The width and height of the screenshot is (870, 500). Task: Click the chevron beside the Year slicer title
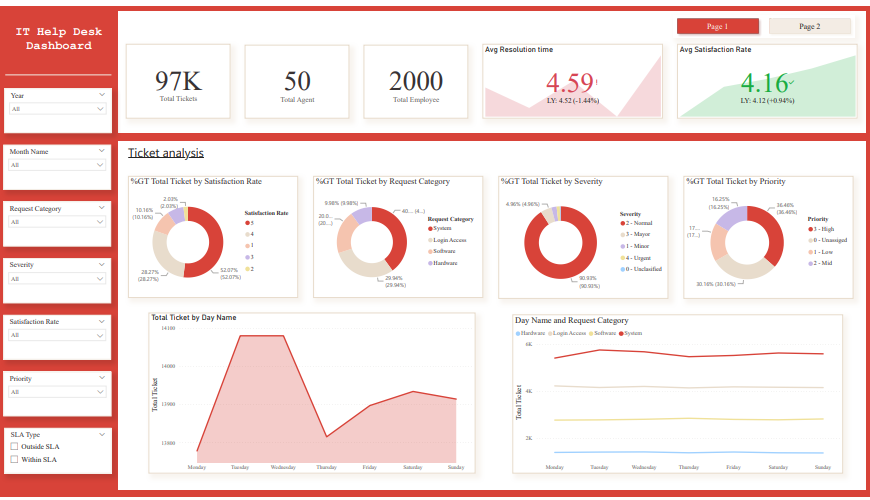tap(102, 95)
